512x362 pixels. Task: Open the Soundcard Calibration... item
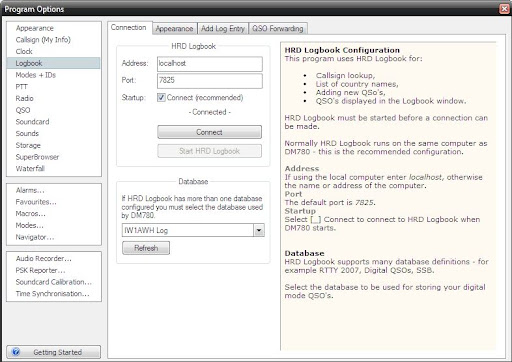[x=54, y=282]
